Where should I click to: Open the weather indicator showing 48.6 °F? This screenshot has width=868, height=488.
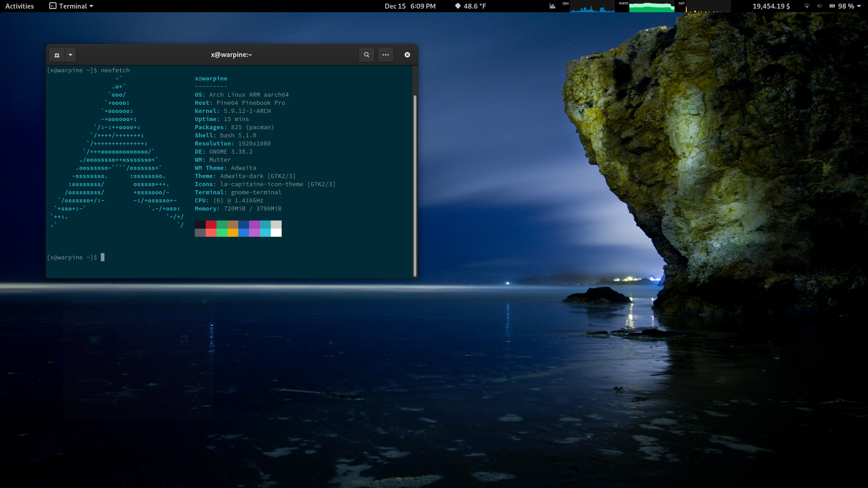[x=471, y=6]
